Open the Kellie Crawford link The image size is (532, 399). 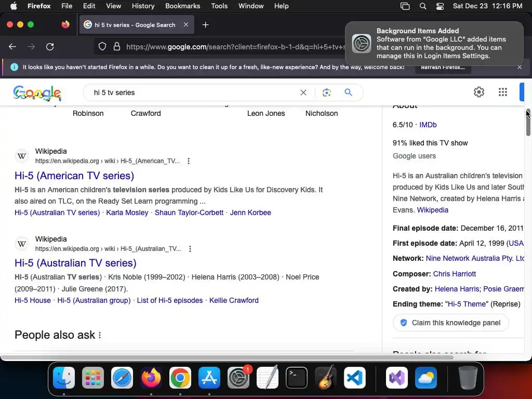(x=234, y=301)
